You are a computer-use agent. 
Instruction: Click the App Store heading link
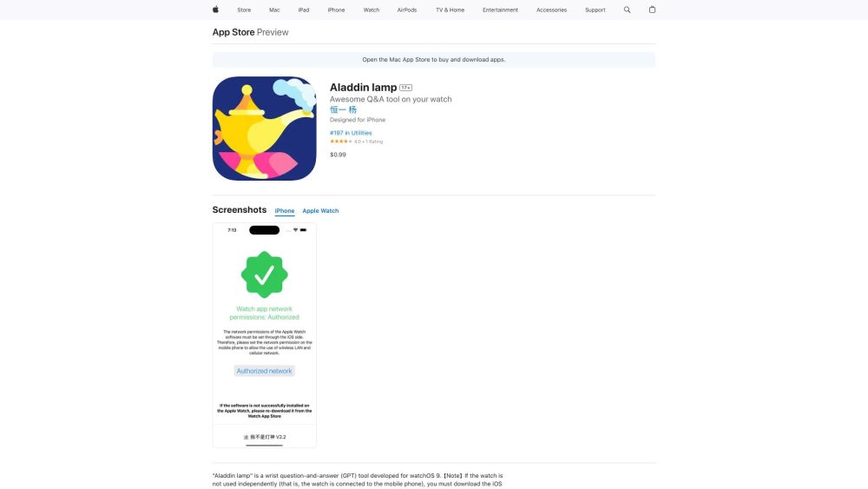(233, 32)
